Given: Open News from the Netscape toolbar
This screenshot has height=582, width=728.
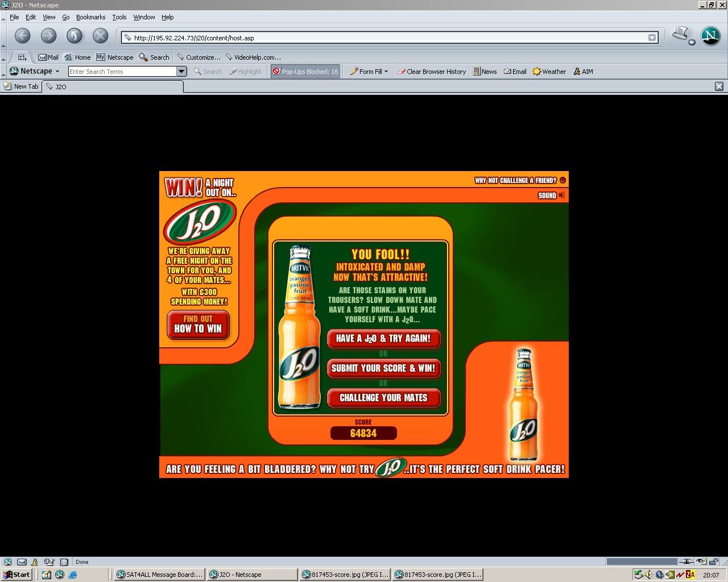Looking at the screenshot, I should [485, 71].
